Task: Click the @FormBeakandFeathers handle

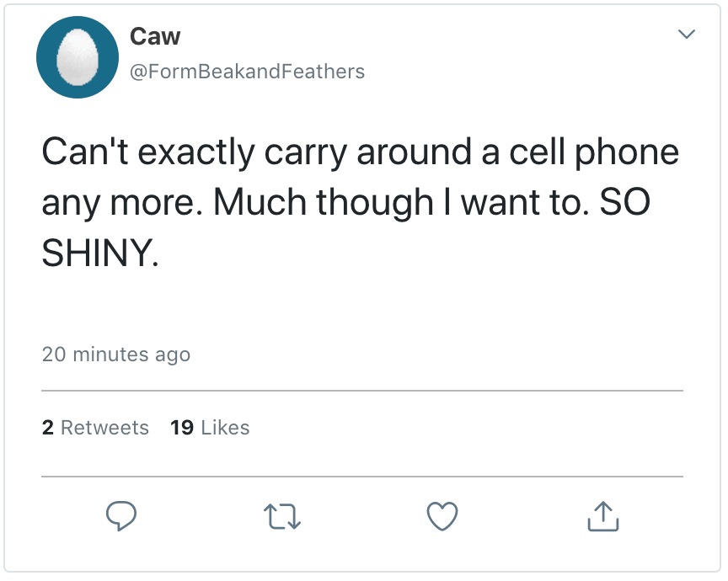Action: pos(247,72)
